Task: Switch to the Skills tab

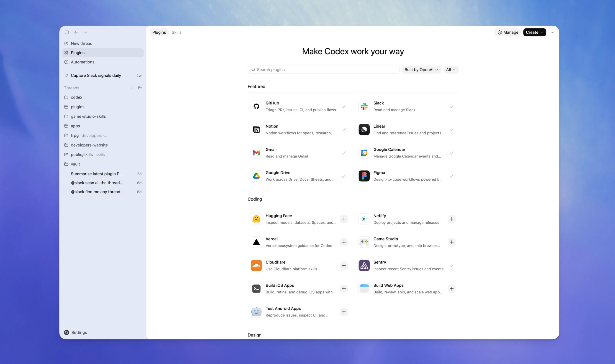Action: 177,32
